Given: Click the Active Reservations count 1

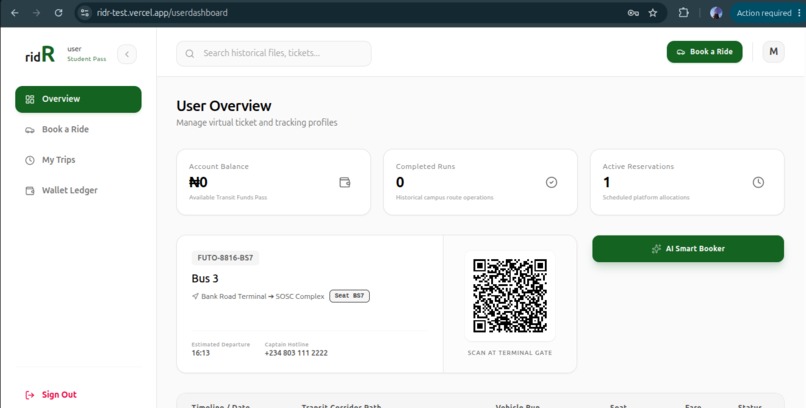Looking at the screenshot, I should point(607,182).
